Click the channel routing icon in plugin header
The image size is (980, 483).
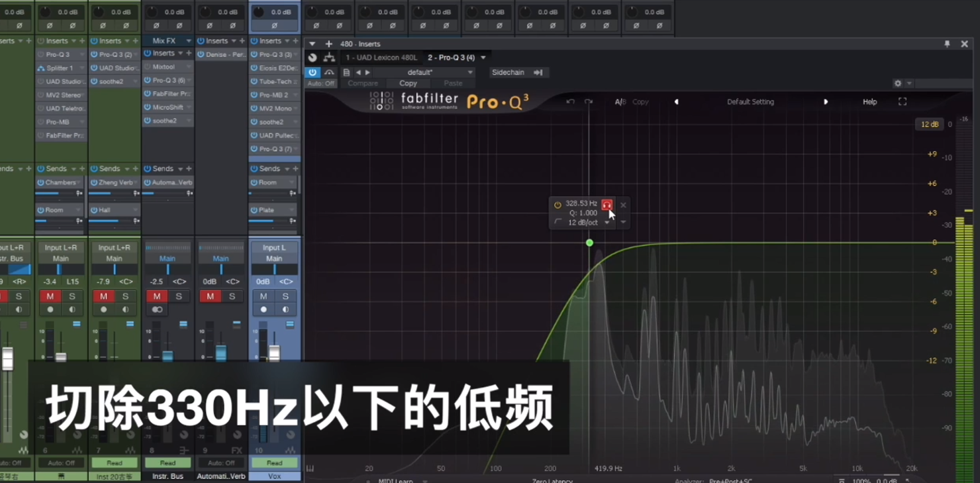click(x=329, y=57)
